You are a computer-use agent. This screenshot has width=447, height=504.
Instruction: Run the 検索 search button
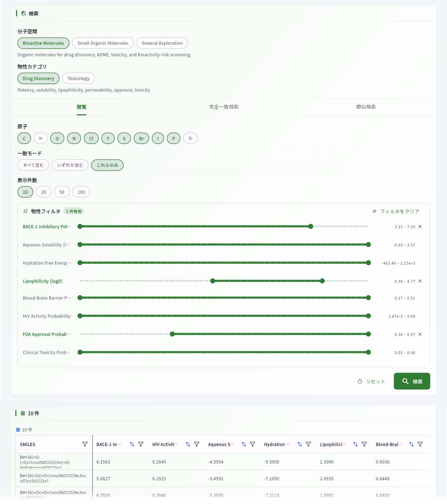412,381
